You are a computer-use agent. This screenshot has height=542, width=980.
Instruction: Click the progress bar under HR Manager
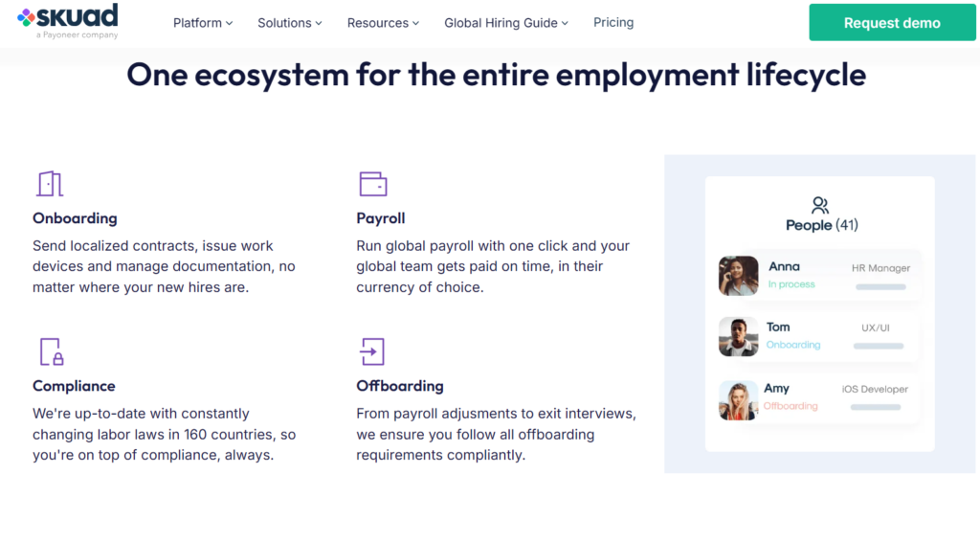pyautogui.click(x=880, y=287)
